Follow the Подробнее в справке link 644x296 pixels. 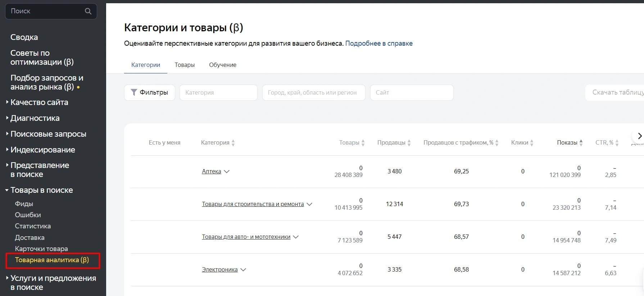(379, 44)
